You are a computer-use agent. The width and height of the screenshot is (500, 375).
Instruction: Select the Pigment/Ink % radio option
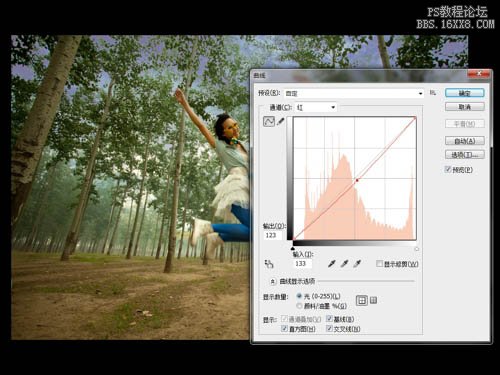(299, 306)
